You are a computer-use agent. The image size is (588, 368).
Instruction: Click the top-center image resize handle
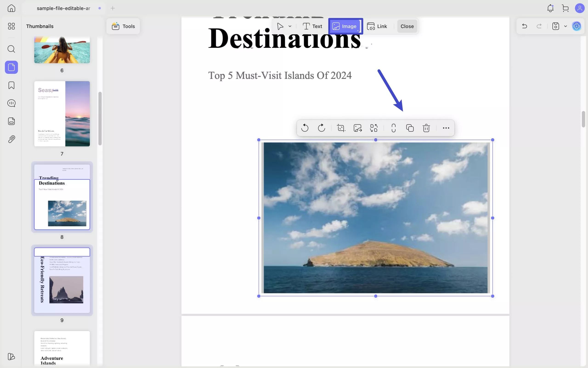[x=376, y=140]
